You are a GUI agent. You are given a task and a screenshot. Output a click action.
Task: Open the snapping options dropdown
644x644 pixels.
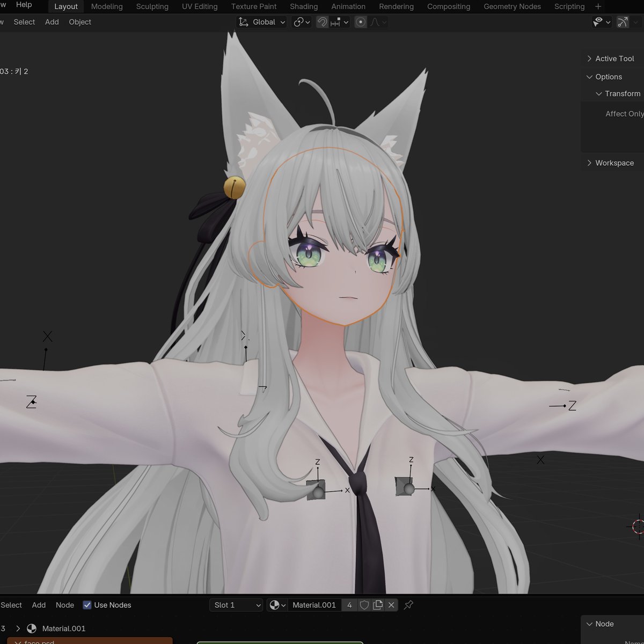[x=340, y=22]
